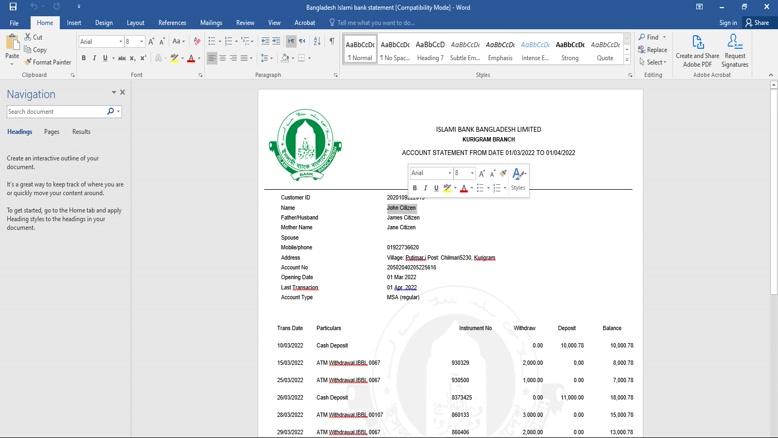
Task: Click the Increase Indent icon in the ribbon
Action: [x=276, y=41]
